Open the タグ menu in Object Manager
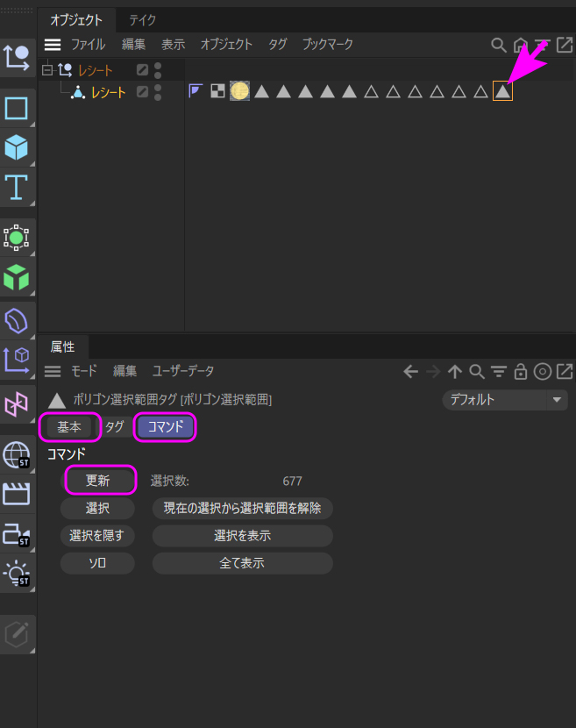 (x=277, y=44)
